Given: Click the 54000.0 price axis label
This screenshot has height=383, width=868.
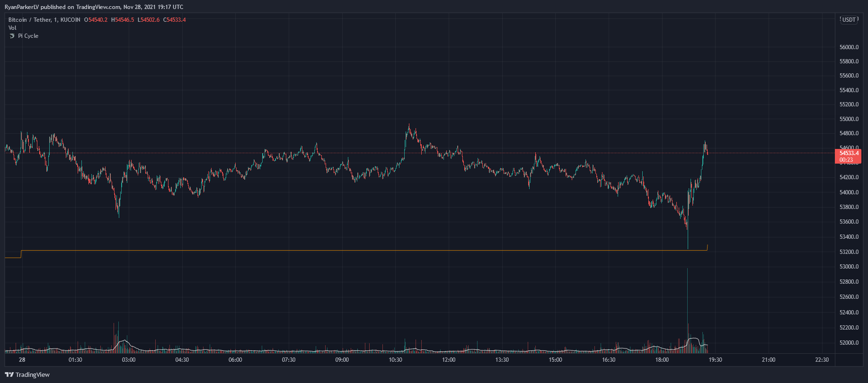Looking at the screenshot, I should (849, 192).
